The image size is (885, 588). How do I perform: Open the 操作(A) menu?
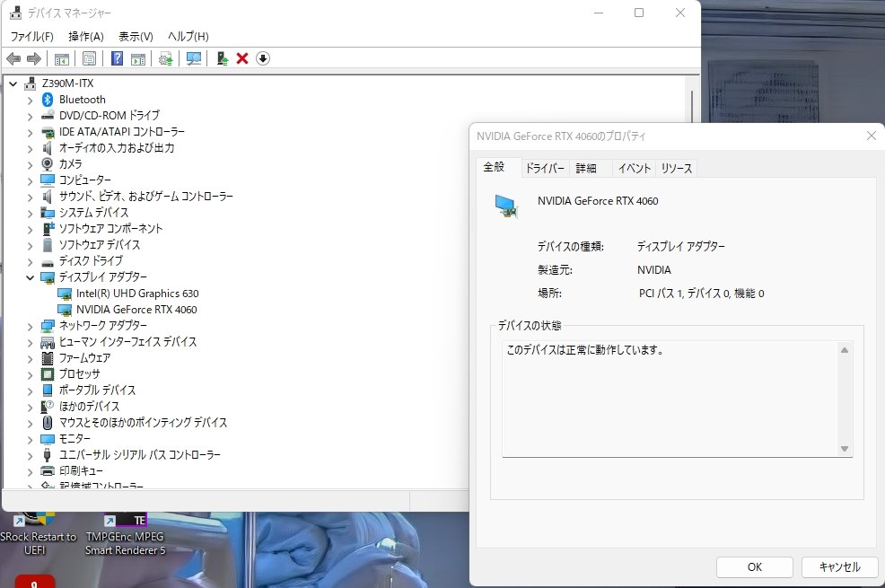86,37
